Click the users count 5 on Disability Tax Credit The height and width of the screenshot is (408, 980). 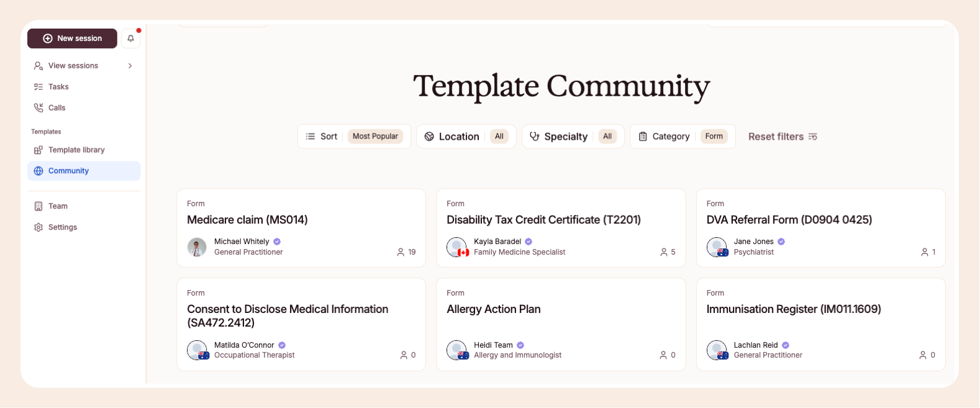point(668,252)
